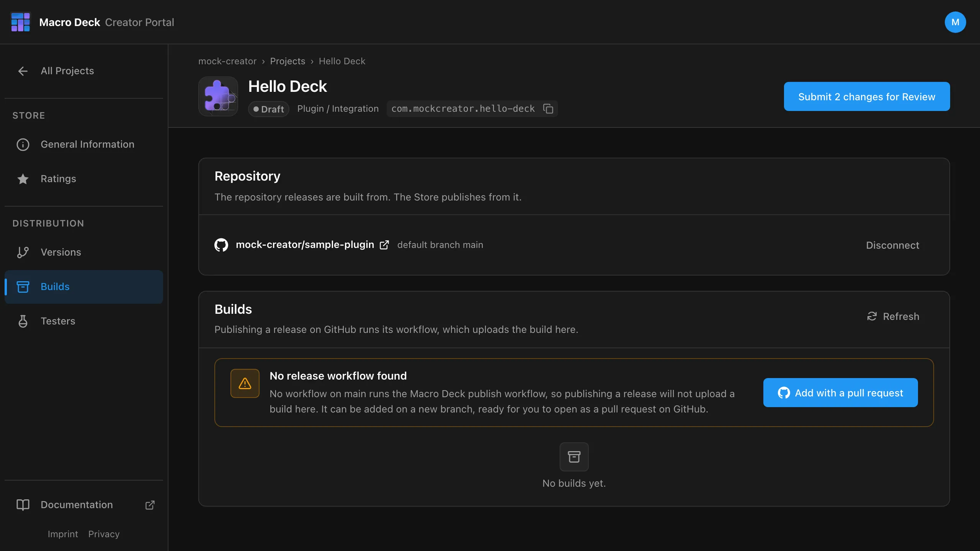Select the Builds menu item
The image size is (980, 551).
[84, 287]
